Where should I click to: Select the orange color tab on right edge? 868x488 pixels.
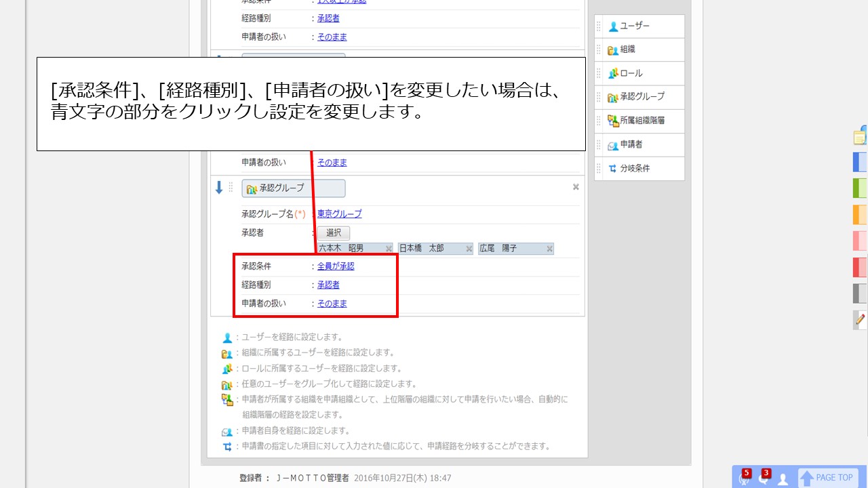coord(860,214)
